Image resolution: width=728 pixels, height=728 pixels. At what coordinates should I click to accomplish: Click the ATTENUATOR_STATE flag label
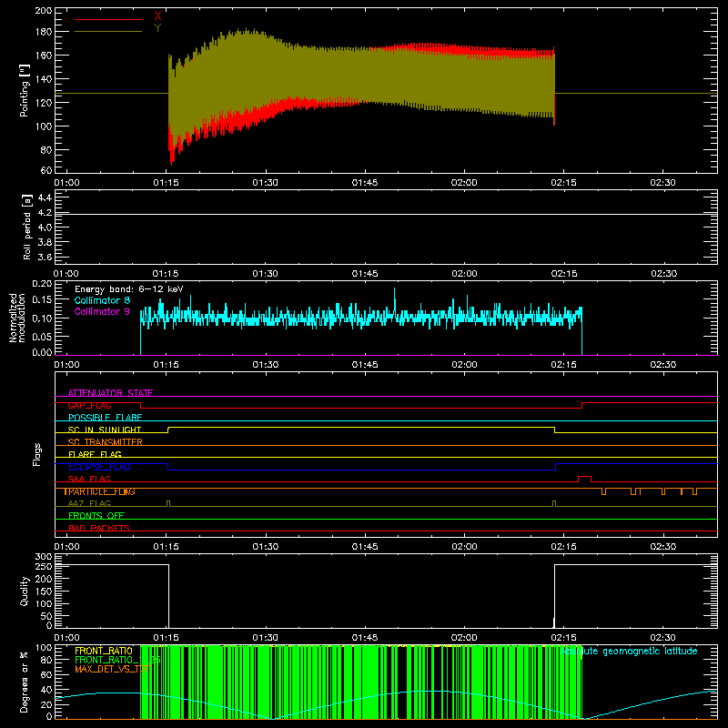click(x=110, y=393)
